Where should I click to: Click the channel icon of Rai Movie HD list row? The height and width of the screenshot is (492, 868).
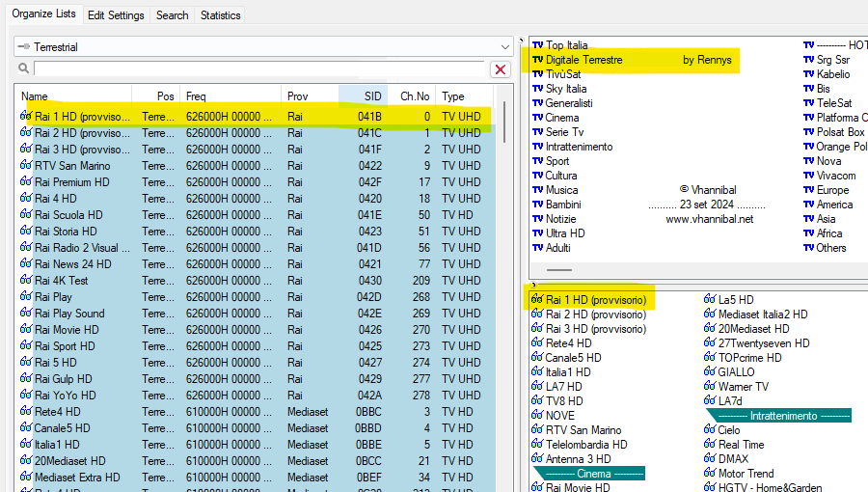(26, 329)
